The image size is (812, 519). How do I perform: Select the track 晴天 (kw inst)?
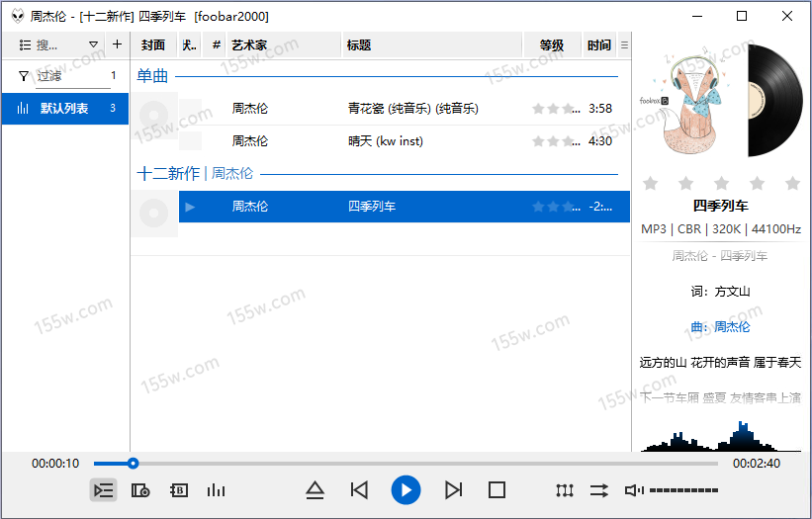coord(386,141)
